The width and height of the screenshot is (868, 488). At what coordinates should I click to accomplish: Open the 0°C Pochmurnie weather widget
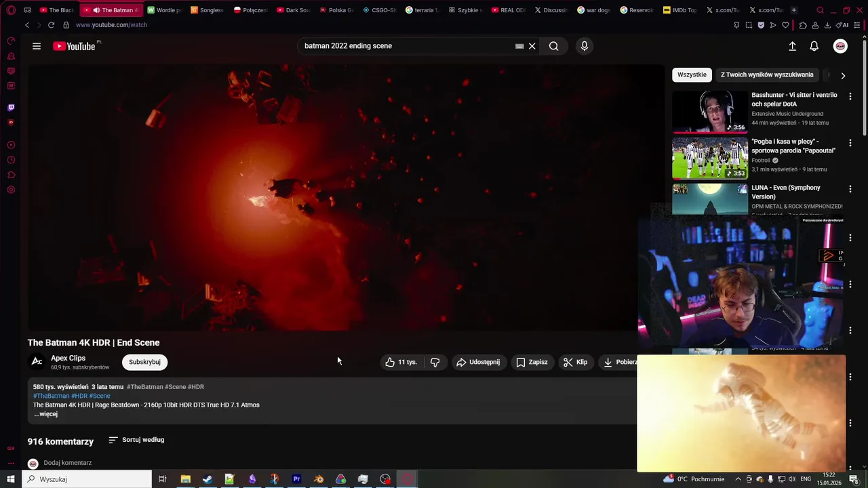694,479
